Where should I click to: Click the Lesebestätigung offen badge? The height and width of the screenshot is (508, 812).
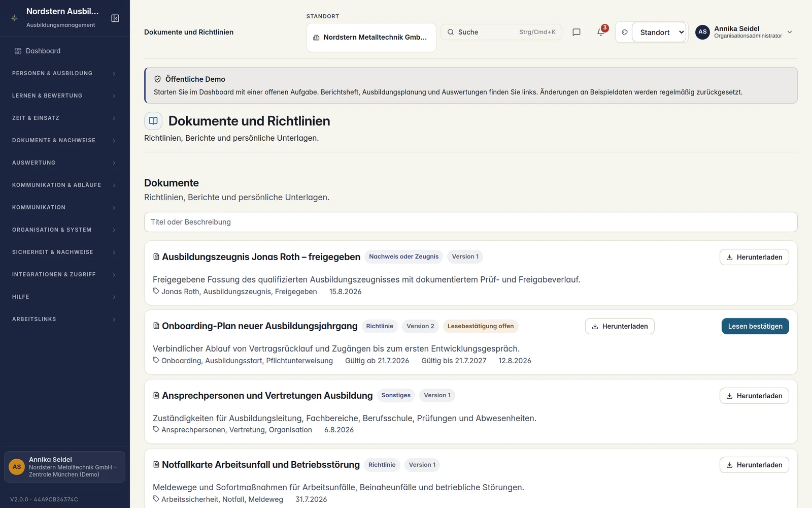click(481, 326)
